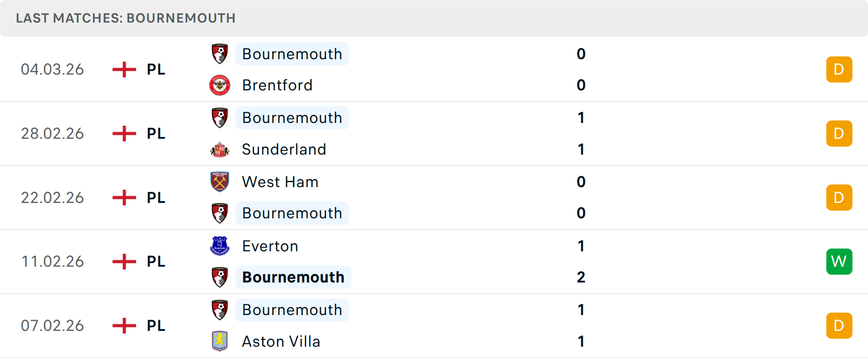
Task: Click the England flag beside 07.02.26
Action: [x=123, y=325]
